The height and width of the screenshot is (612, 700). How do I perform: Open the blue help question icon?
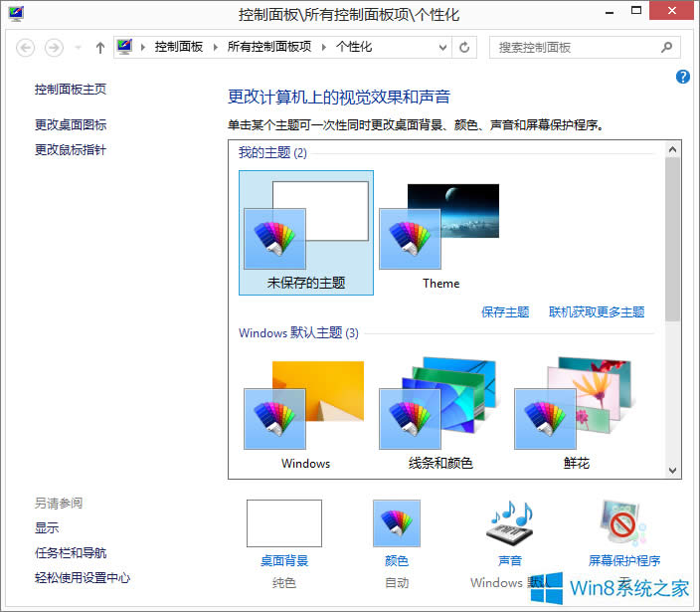682,77
